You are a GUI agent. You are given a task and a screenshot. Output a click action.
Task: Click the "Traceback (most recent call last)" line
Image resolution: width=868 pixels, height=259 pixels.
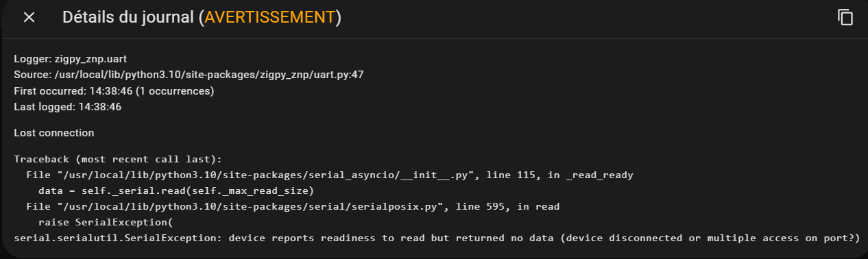[119, 159]
